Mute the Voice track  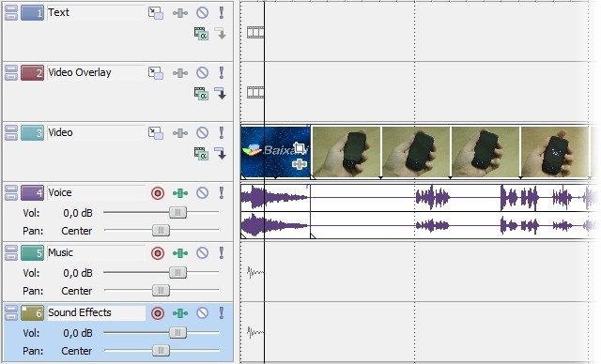tap(203, 193)
